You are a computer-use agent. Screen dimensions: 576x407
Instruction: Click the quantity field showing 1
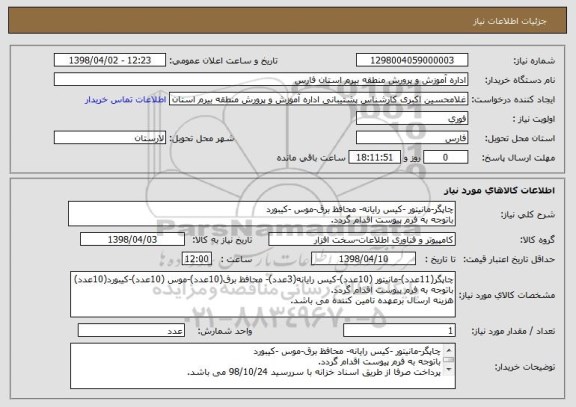(399, 331)
